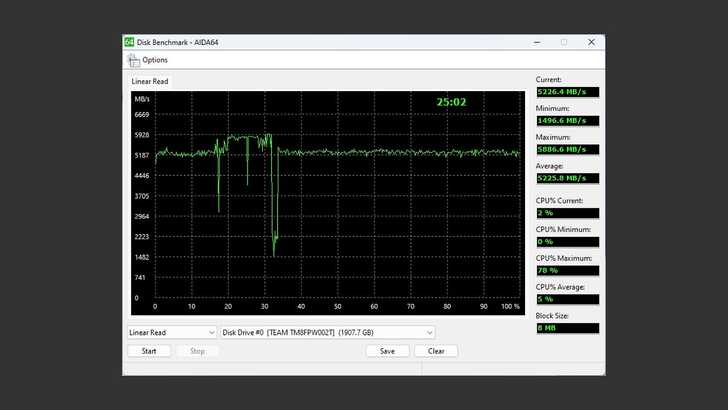This screenshot has height=410, width=728.
Task: Close the Disk Benchmark window
Action: [x=591, y=42]
